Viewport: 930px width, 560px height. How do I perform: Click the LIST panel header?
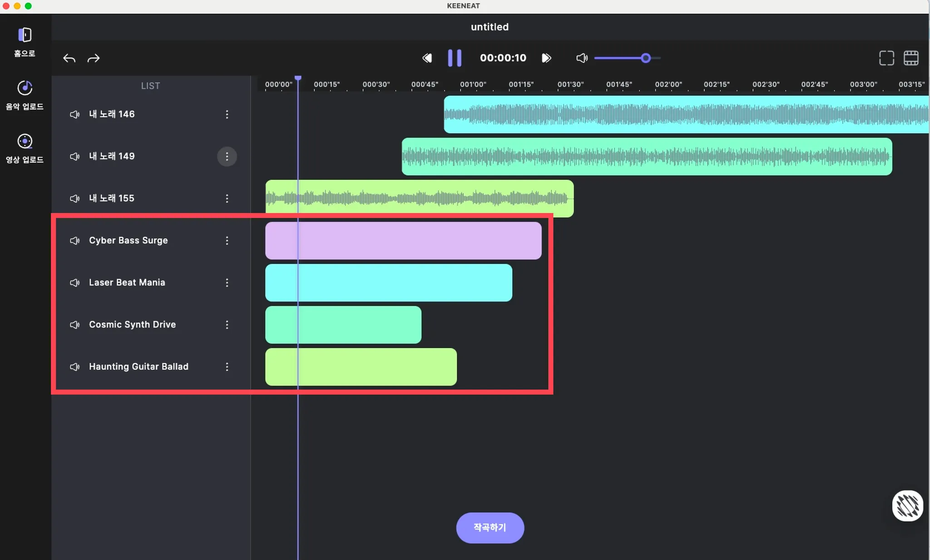(x=150, y=86)
